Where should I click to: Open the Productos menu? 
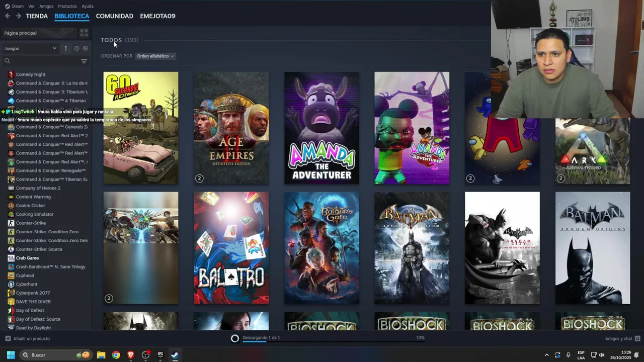67,6
